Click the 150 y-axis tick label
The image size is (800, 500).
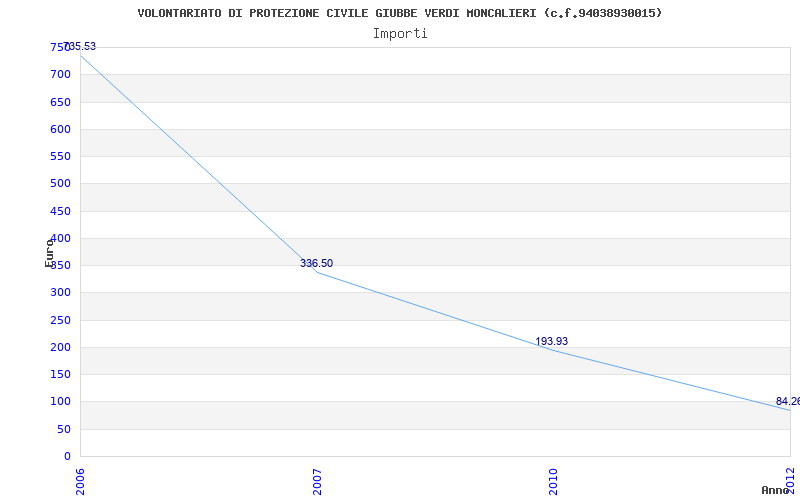click(x=60, y=374)
